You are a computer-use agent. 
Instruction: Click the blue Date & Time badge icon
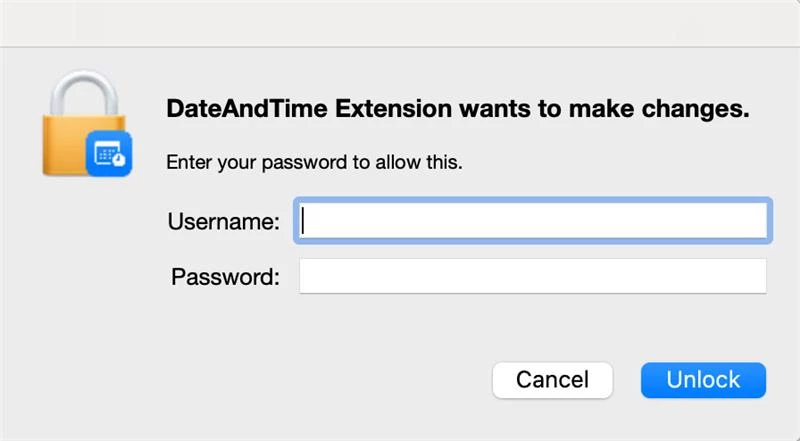point(109,154)
